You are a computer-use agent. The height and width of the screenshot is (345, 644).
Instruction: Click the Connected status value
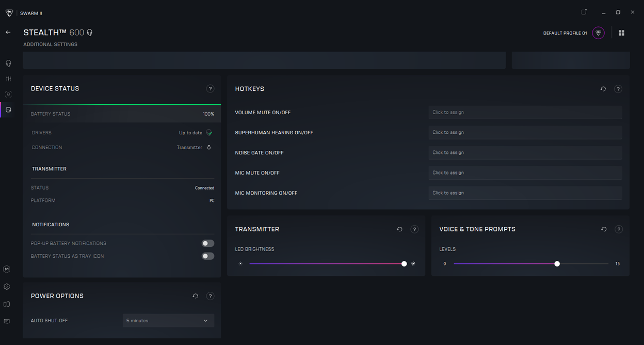coord(204,188)
